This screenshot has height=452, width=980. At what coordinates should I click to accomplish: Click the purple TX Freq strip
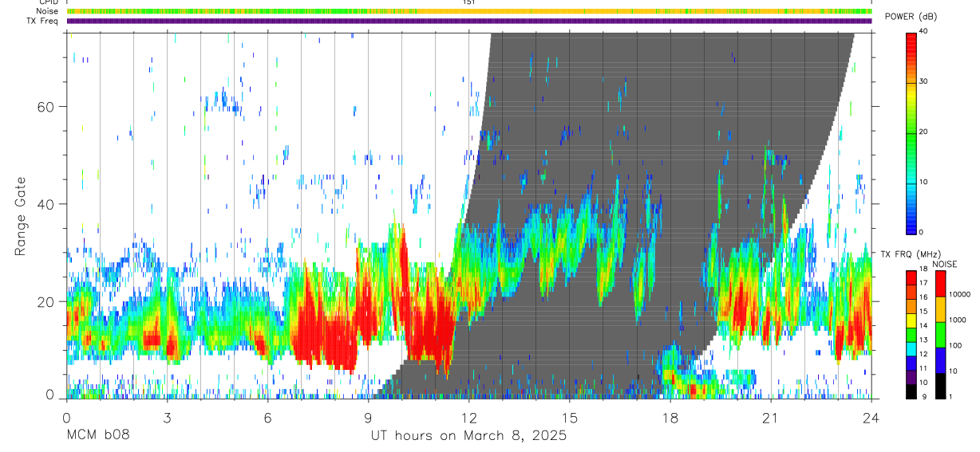(x=469, y=21)
